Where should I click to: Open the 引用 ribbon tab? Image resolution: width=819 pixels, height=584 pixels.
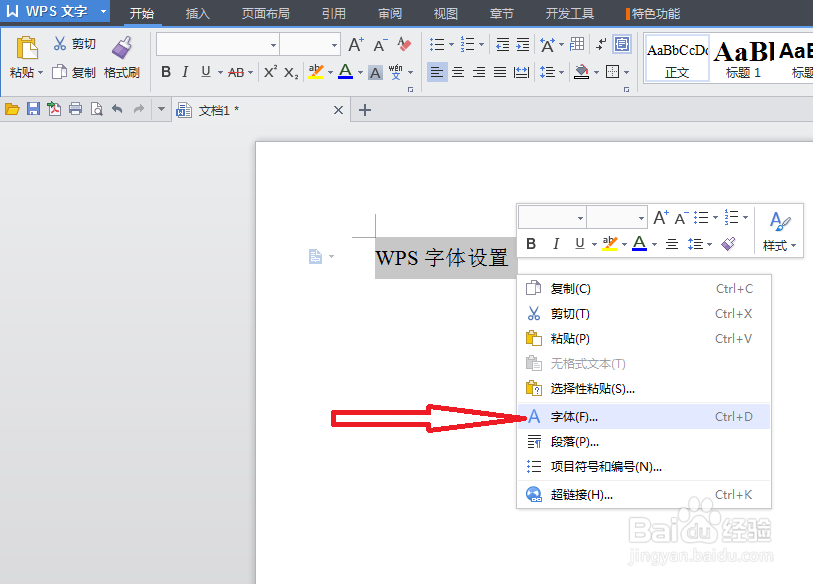click(x=334, y=14)
